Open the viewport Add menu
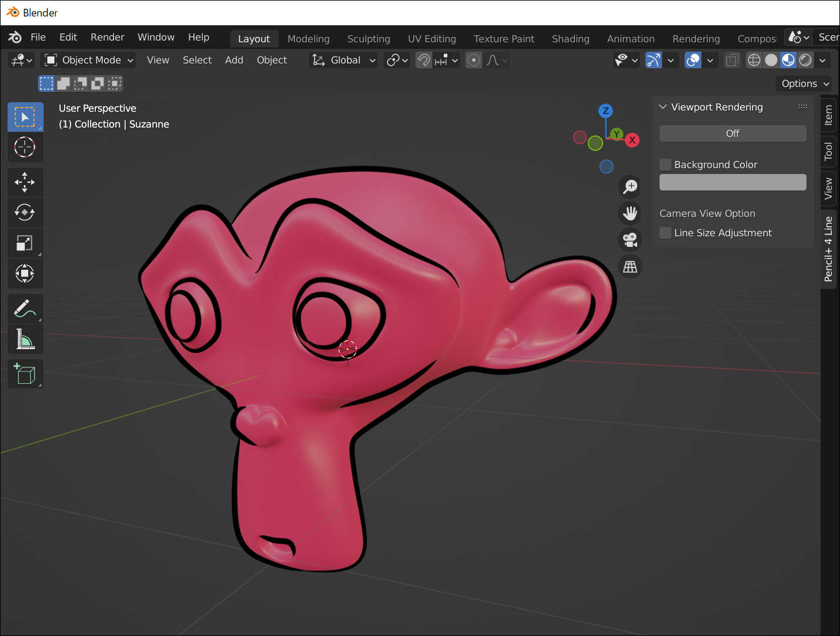Viewport: 840px width, 636px height. click(x=234, y=60)
